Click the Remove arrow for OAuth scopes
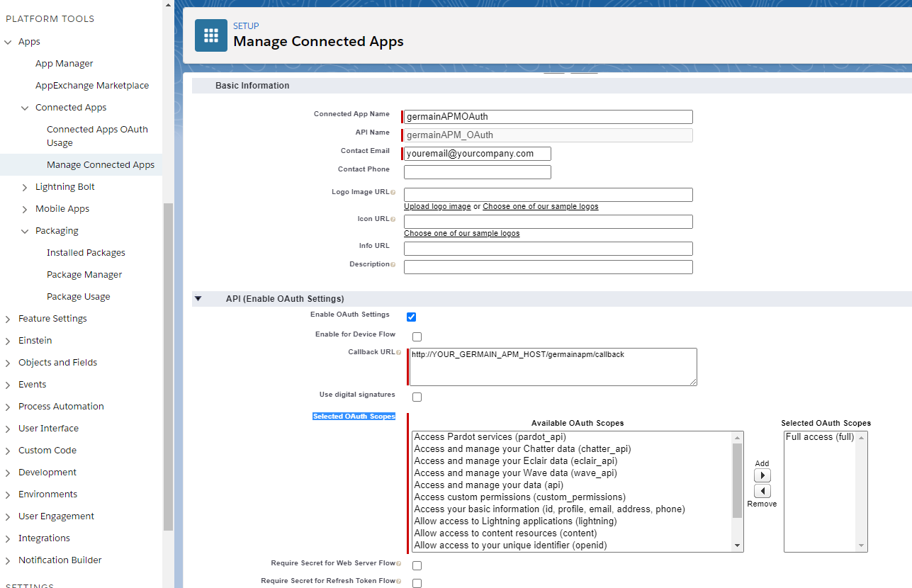Screen dimensions: 912x588 click(762, 491)
